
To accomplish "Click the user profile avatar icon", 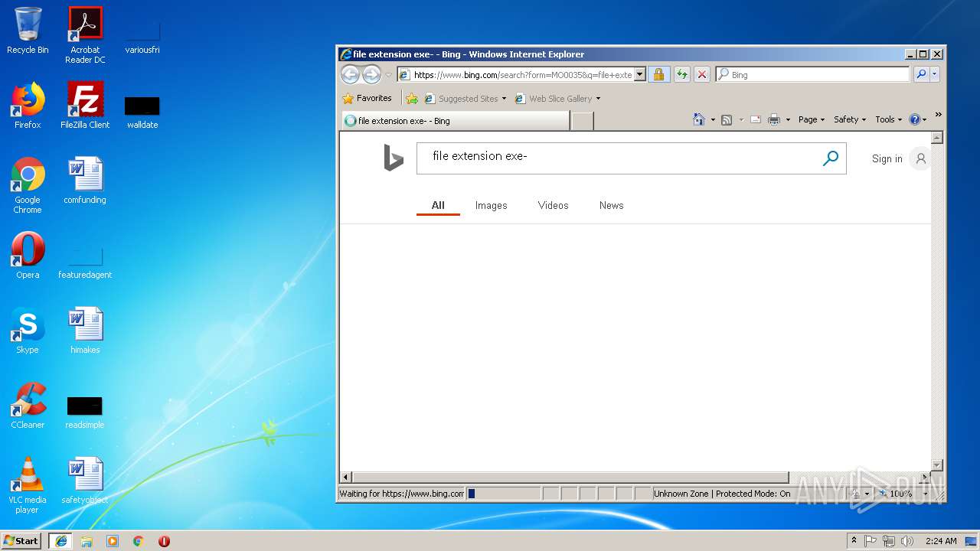I will tap(920, 158).
